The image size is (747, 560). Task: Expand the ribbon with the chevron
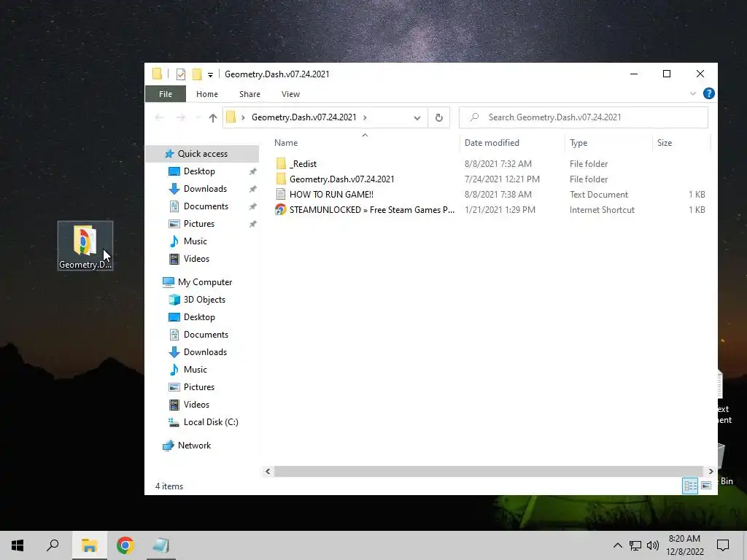pyautogui.click(x=693, y=94)
